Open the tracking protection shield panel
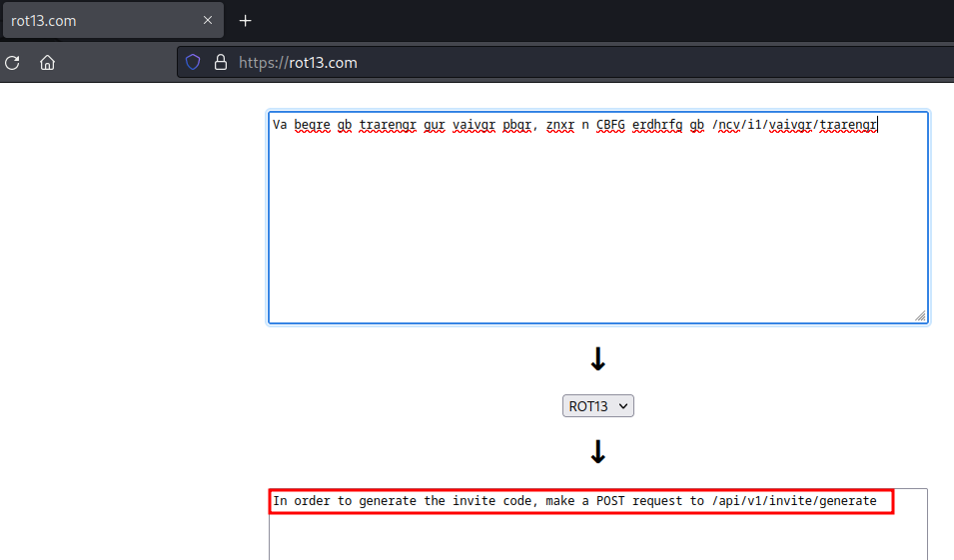Screen dimensions: 954x560 (194, 63)
